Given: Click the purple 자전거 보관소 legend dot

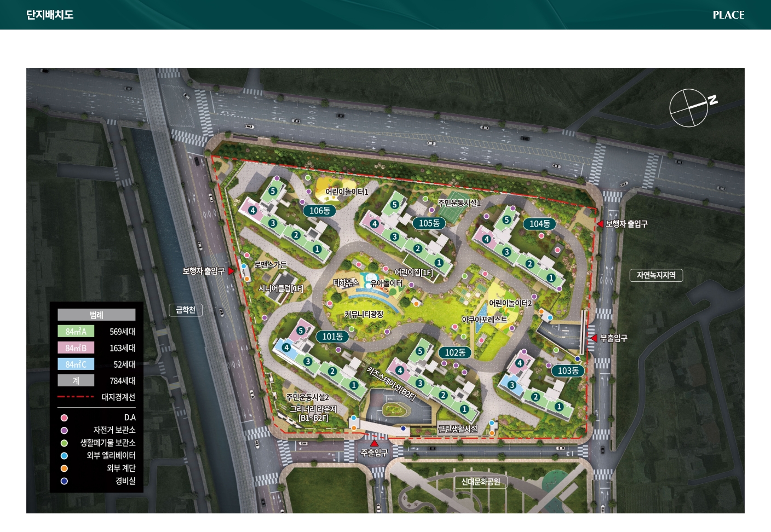Looking at the screenshot, I should point(64,430).
